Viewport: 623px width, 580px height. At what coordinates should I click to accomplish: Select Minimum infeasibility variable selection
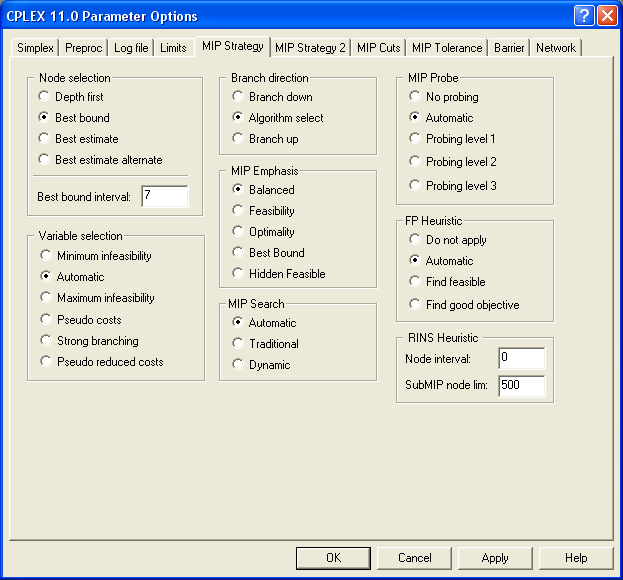pos(96,255)
